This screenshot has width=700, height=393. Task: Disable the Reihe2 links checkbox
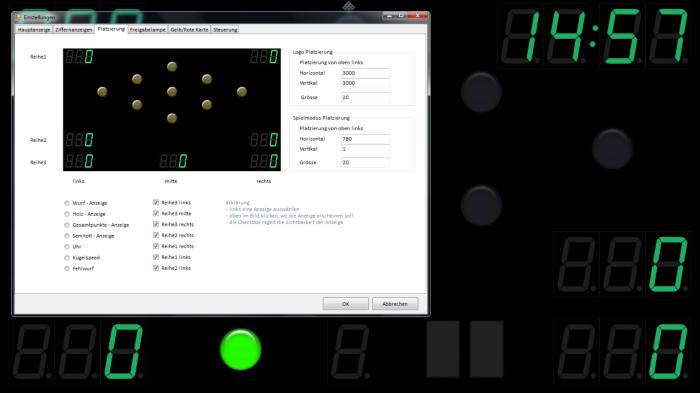[x=156, y=268]
